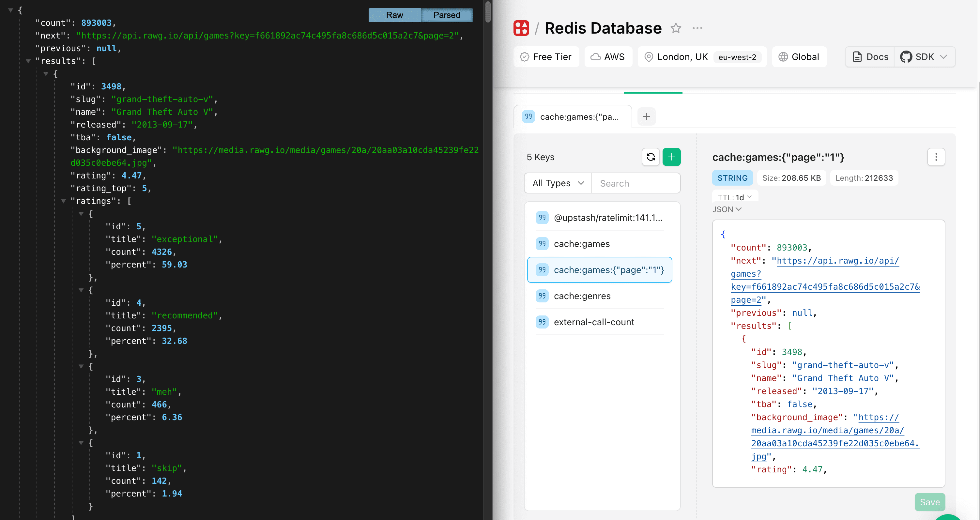Image resolution: width=980 pixels, height=520 pixels.
Task: Click the green add key button
Action: click(x=671, y=157)
